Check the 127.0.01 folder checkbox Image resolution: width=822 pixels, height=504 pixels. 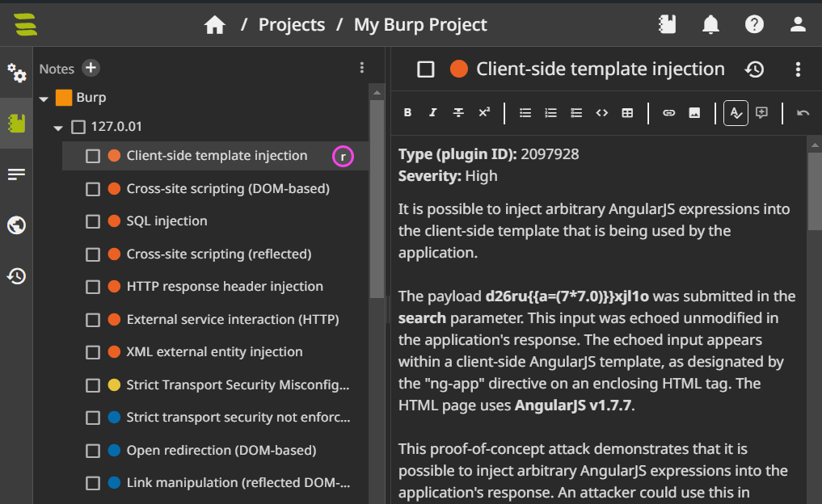click(x=78, y=127)
